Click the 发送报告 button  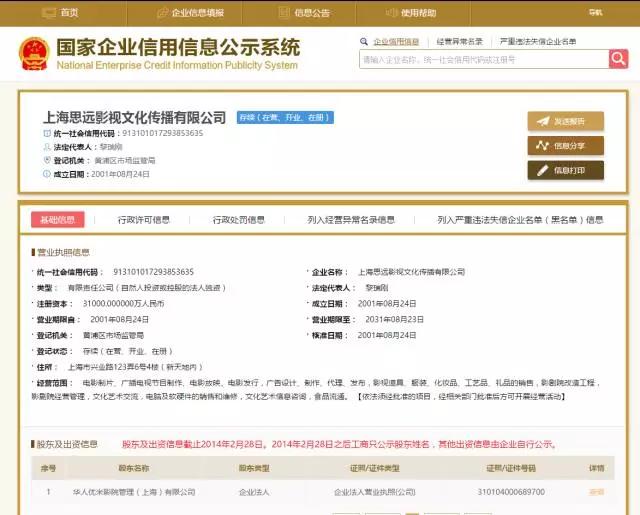tap(566, 121)
